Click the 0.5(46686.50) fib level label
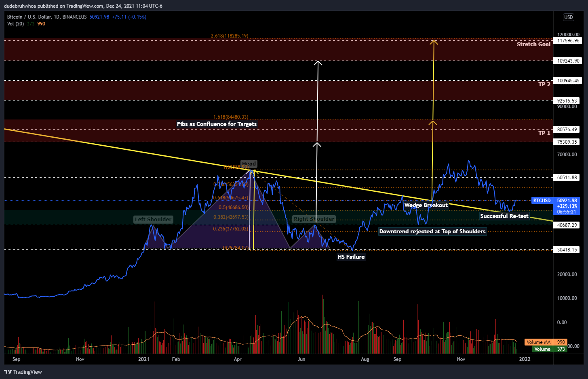The image size is (588, 379). (234, 207)
